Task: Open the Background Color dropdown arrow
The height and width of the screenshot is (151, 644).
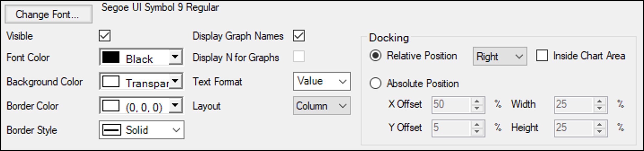Action: (x=175, y=81)
